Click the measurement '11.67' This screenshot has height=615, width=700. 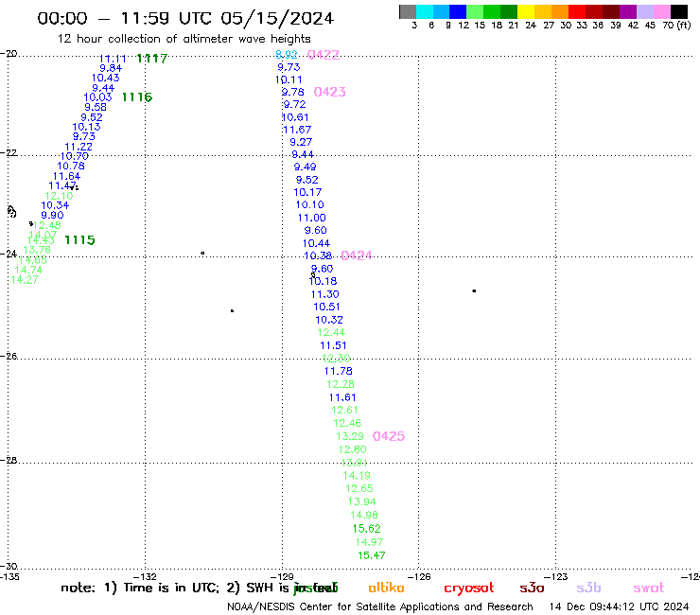(297, 130)
